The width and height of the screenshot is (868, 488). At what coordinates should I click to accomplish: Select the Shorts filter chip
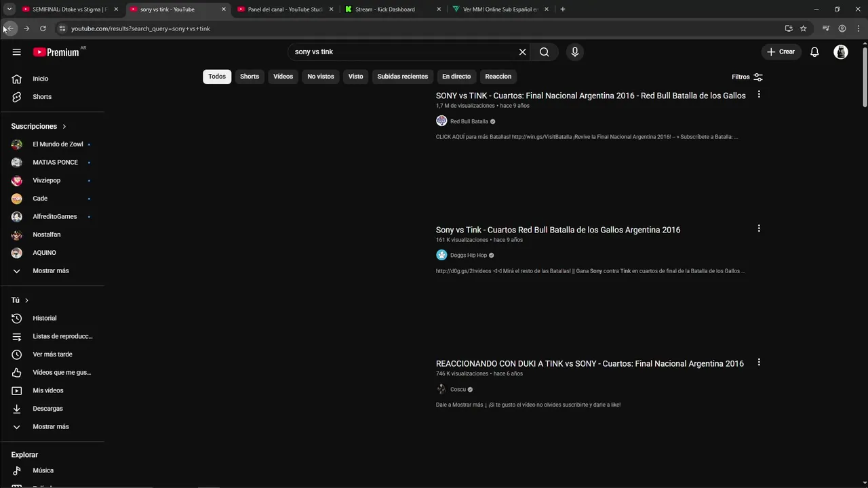pyautogui.click(x=250, y=77)
